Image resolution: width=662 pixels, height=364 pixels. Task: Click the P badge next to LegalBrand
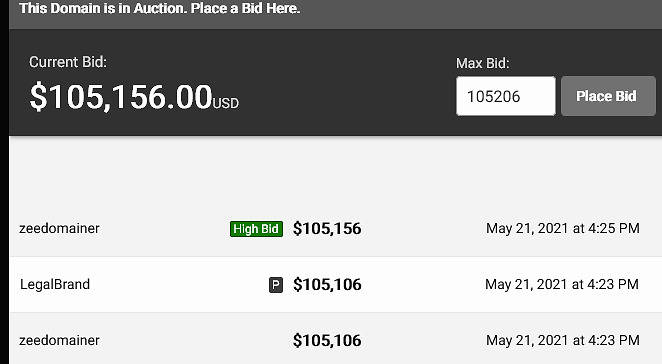click(x=276, y=285)
